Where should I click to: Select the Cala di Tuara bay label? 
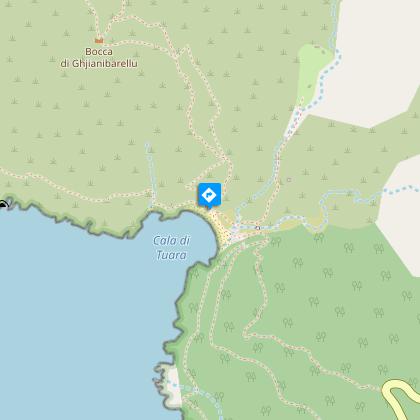click(171, 248)
